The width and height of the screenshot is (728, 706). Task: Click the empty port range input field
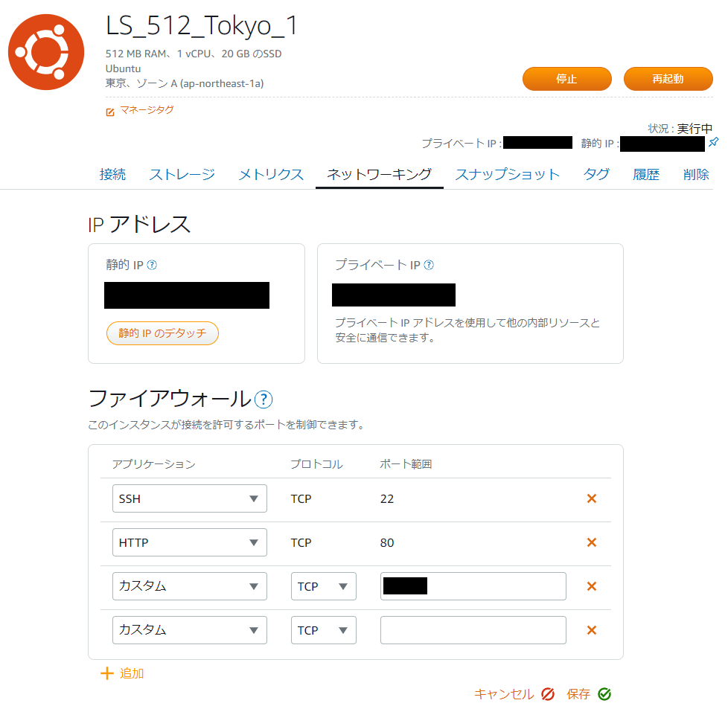coord(473,630)
